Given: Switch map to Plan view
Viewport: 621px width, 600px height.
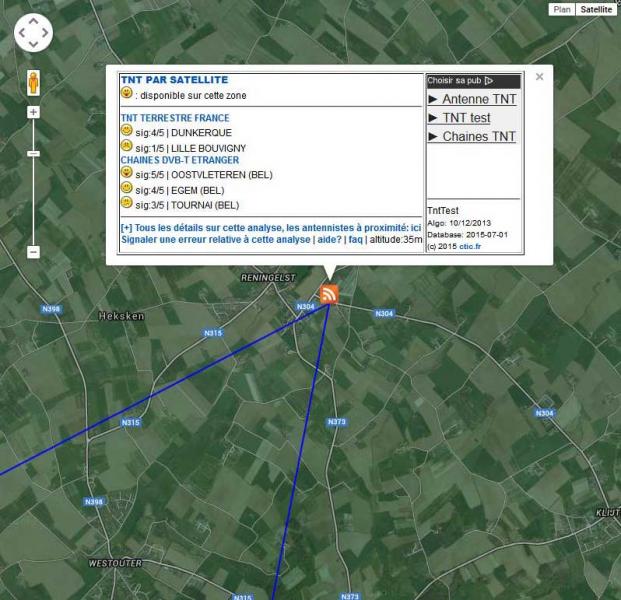Looking at the screenshot, I should 562,9.
